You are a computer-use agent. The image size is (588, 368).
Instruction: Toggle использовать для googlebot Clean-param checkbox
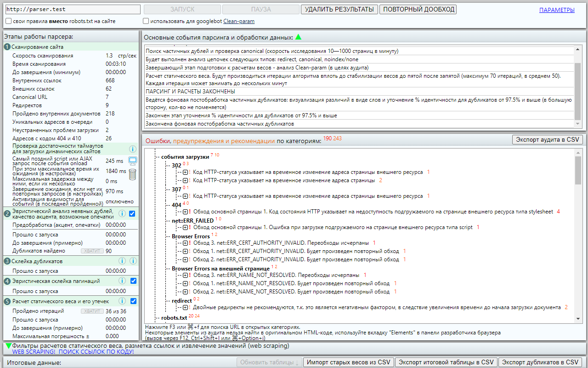(146, 21)
